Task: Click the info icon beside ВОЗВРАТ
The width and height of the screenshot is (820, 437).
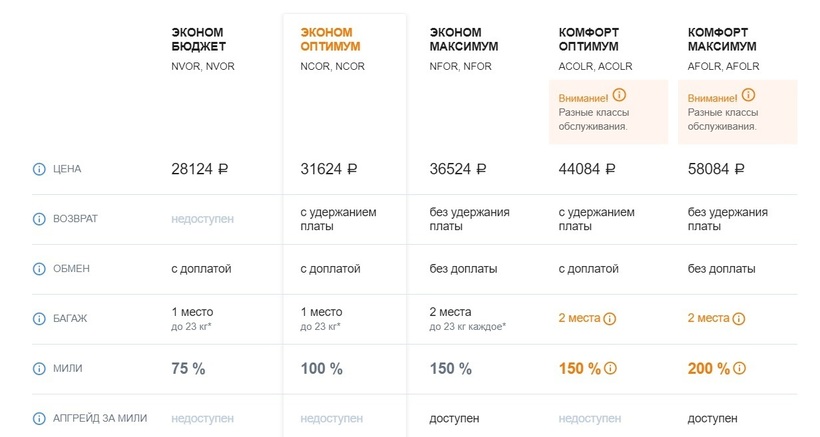Action: pyautogui.click(x=40, y=219)
